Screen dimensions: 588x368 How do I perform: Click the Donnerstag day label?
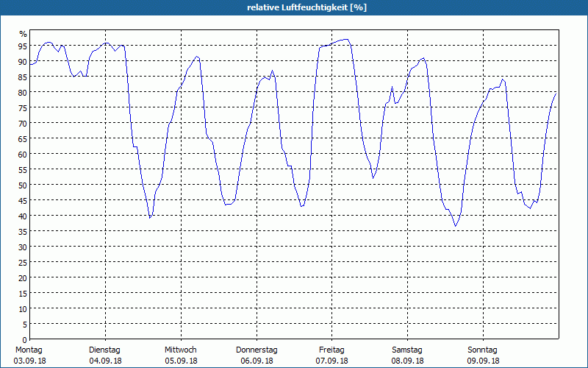257,350
